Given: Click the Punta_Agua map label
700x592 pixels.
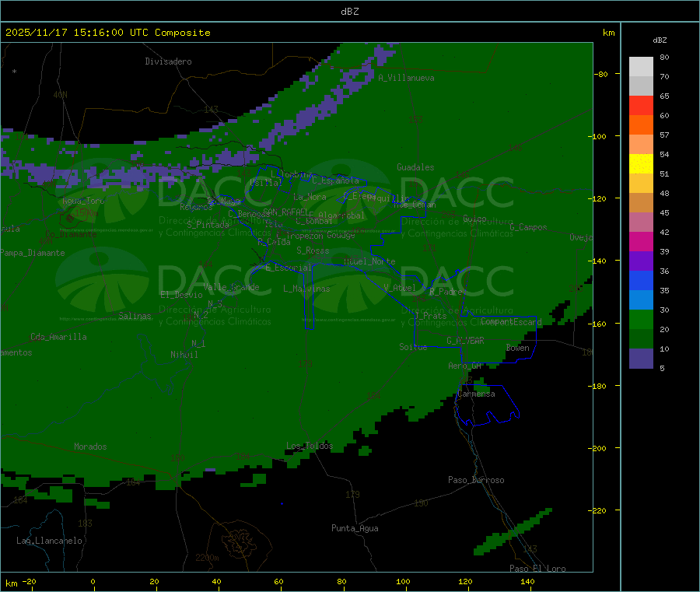Looking at the screenshot, I should (x=355, y=528).
